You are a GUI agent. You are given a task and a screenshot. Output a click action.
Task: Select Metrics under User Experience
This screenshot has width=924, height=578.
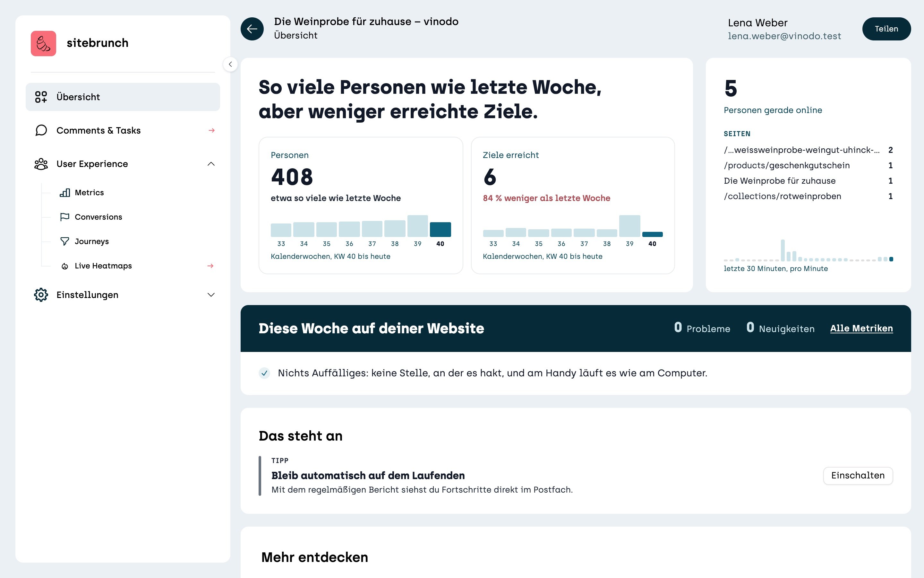89,193
